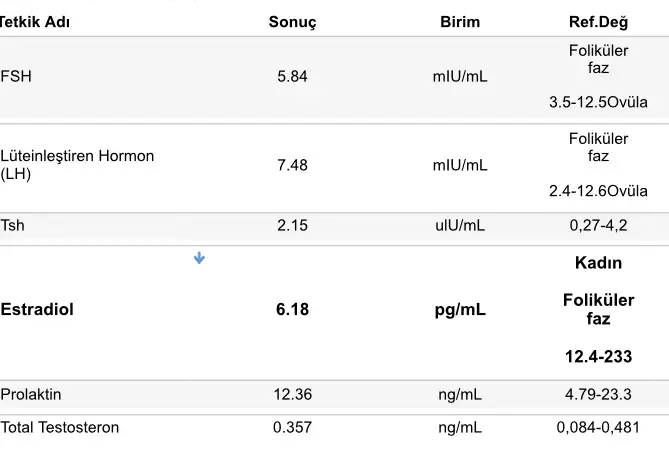This screenshot has height=476, width=669.
Task: Select the Tsh test row label
Action: pos(13,225)
